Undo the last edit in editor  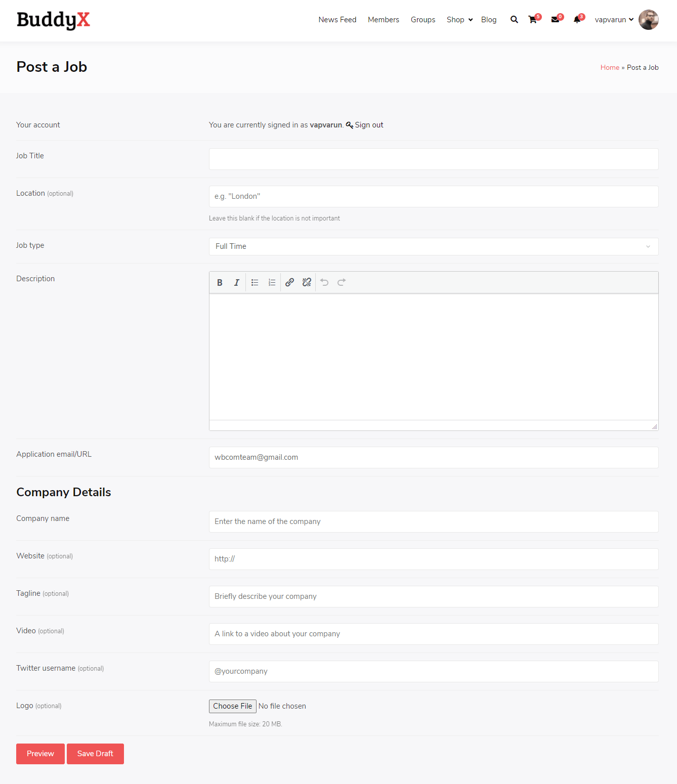[x=324, y=283]
